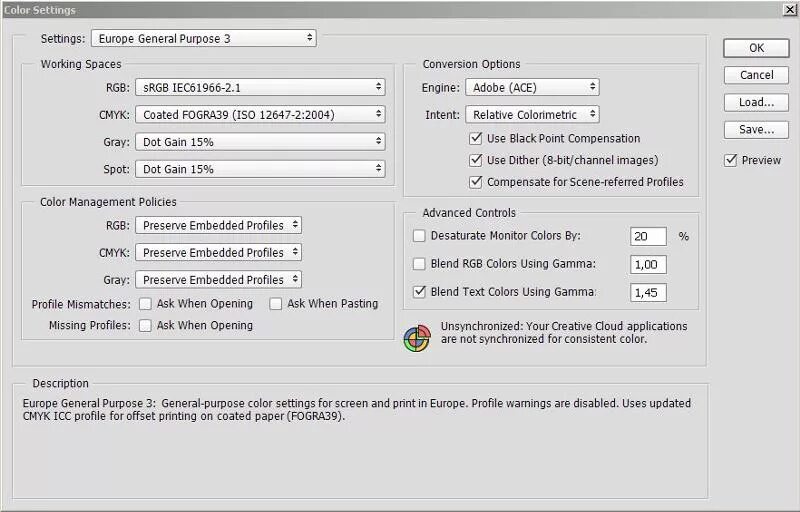Enable Missing Profiles Ask When Opening
Viewport: 800px width, 512px height.
tap(145, 325)
